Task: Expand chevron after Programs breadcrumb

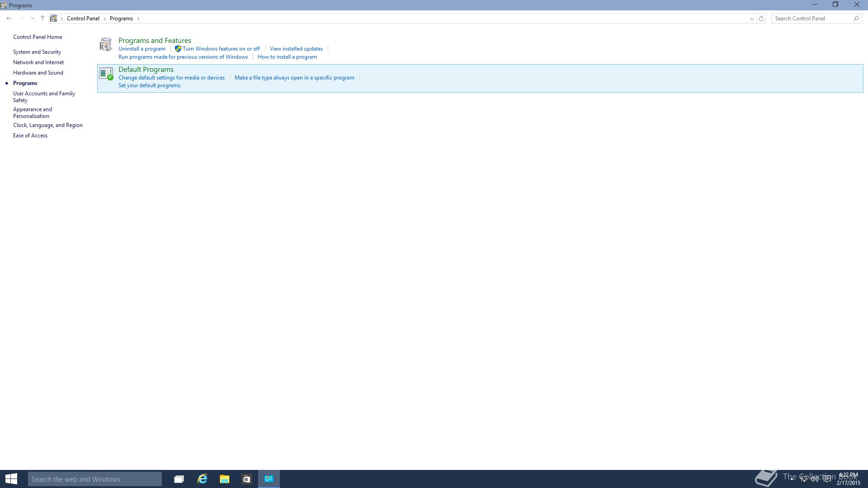Action: (138, 19)
